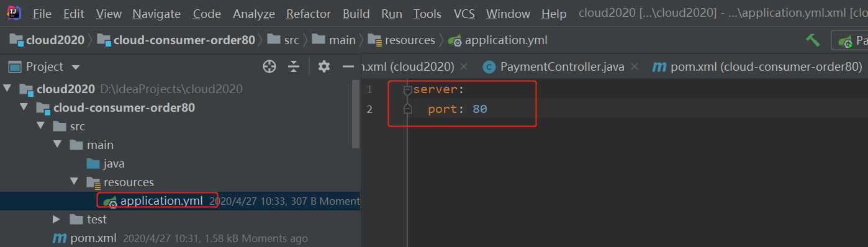Select application.yml in the project tree
Viewport: 868px width, 247px height.
pyautogui.click(x=161, y=201)
